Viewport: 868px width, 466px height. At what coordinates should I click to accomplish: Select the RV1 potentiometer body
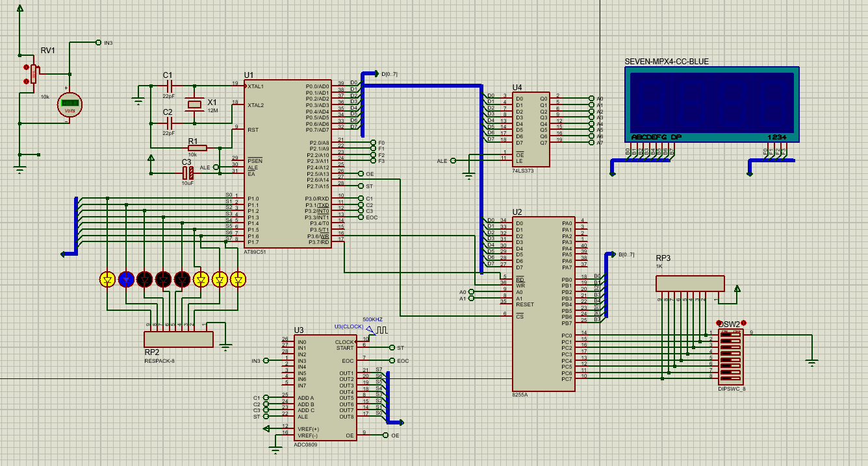point(34,74)
